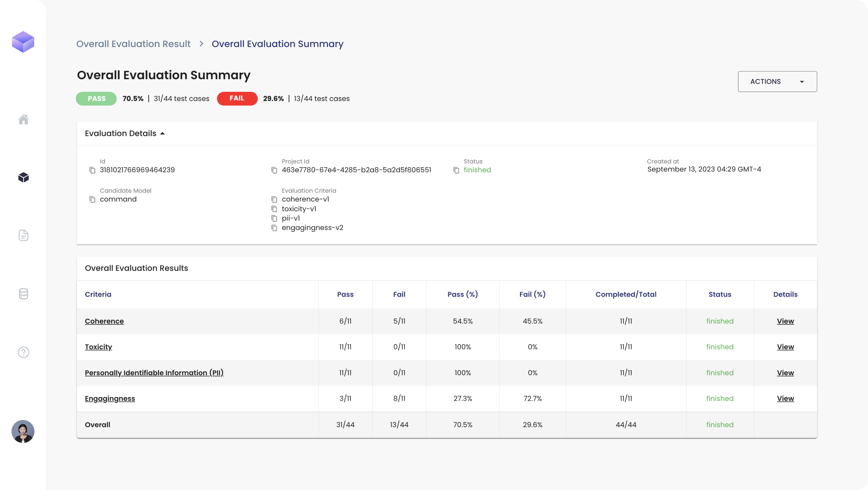Open the ACTIONS dropdown menu
The height and width of the screenshot is (490, 868).
tap(777, 81)
